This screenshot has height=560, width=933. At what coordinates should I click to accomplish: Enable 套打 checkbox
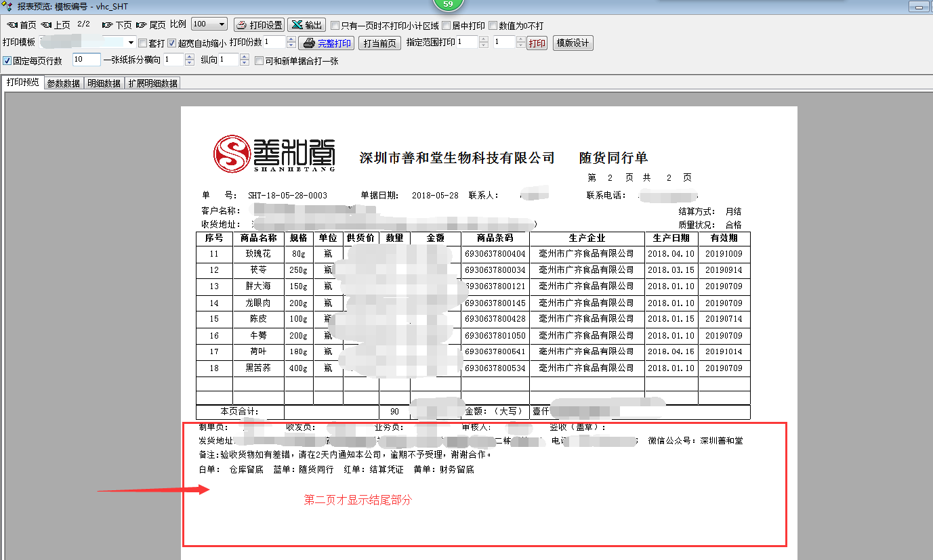coord(142,43)
